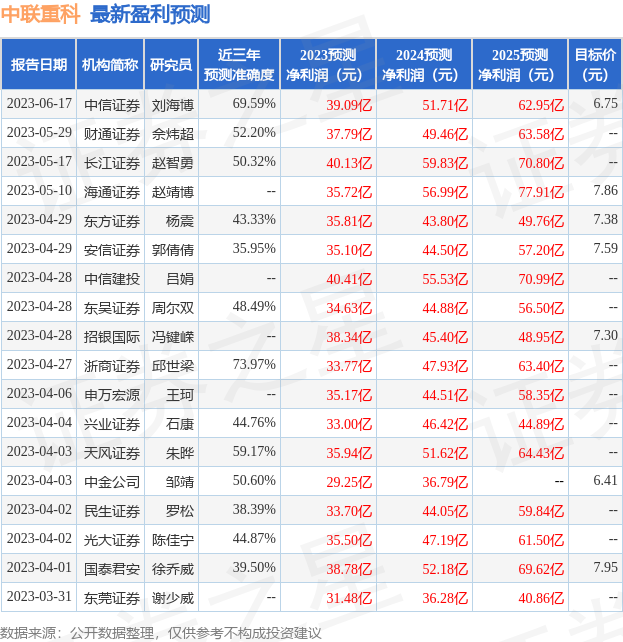Click the 最新盈利预测 heading
Viewport: 623px width, 642px height.
point(150,15)
